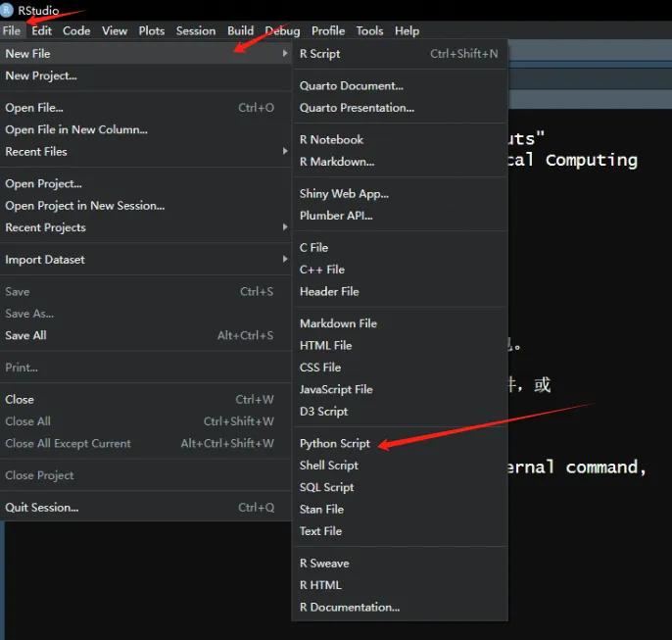Create a new JavaScript File
The image size is (672, 640).
(400, 389)
